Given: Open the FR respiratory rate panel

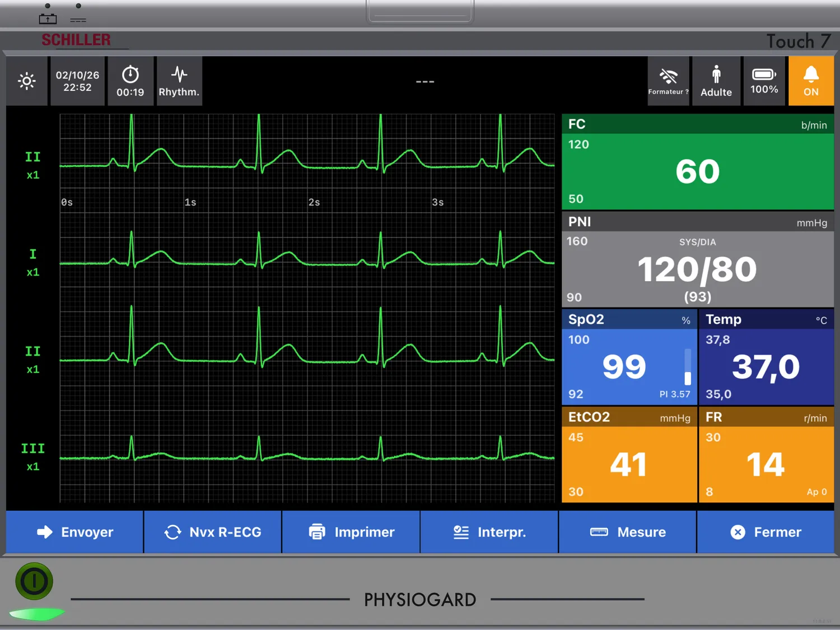Looking at the screenshot, I should tap(766, 455).
